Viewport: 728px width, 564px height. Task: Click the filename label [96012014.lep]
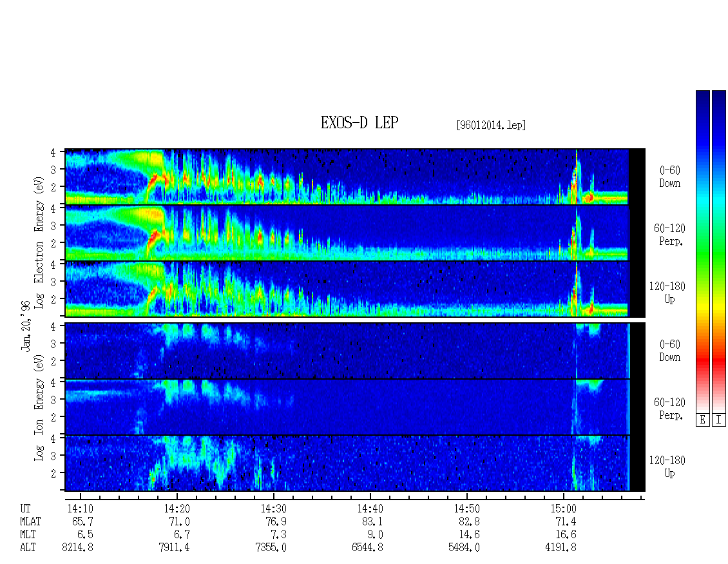[491, 125]
